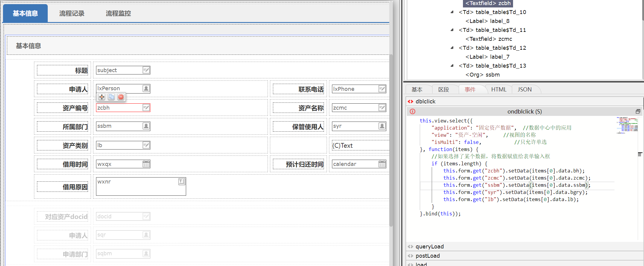Screen dimensions: 644x266
Task: Click the calendar icon in the wxqx field
Action: tap(146, 164)
